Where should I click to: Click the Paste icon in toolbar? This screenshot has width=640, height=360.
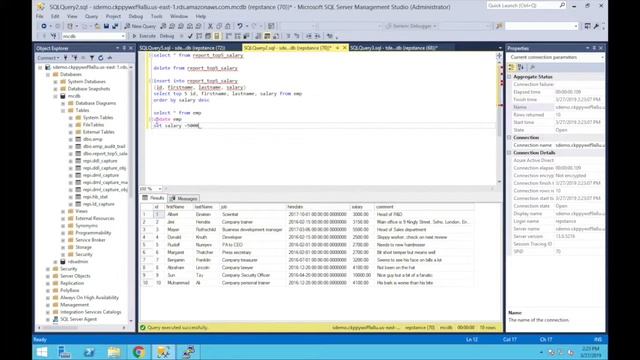(228, 26)
